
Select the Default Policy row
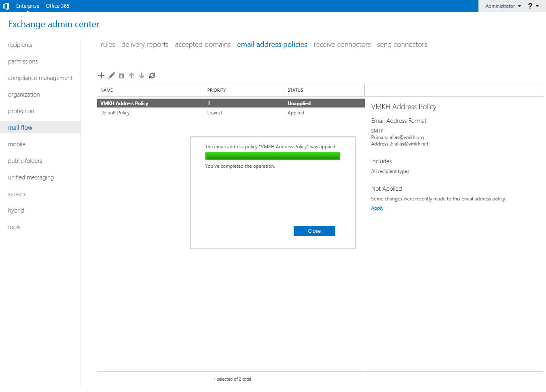coord(231,113)
